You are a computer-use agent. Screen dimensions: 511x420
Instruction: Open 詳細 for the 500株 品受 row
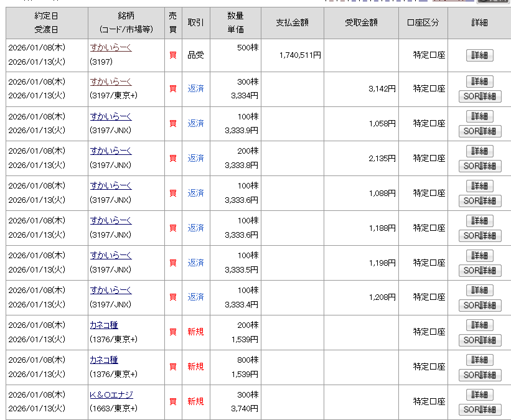coord(479,55)
